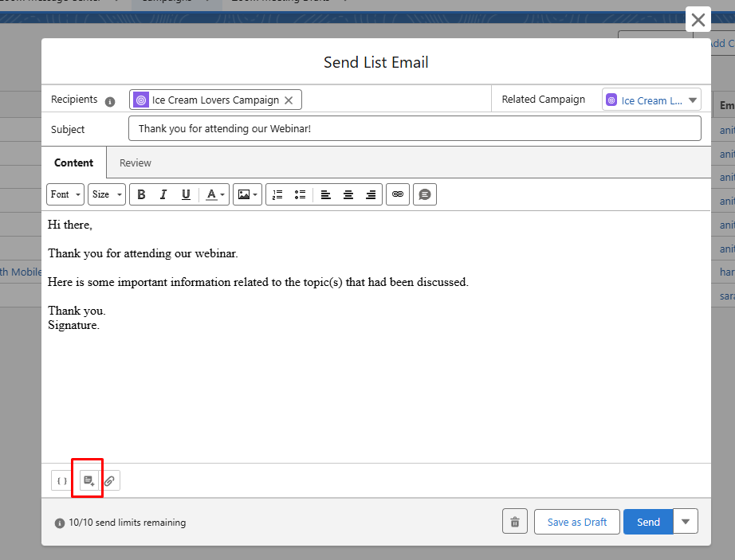Click into the Subject input field
The width and height of the screenshot is (735, 560).
click(x=415, y=128)
